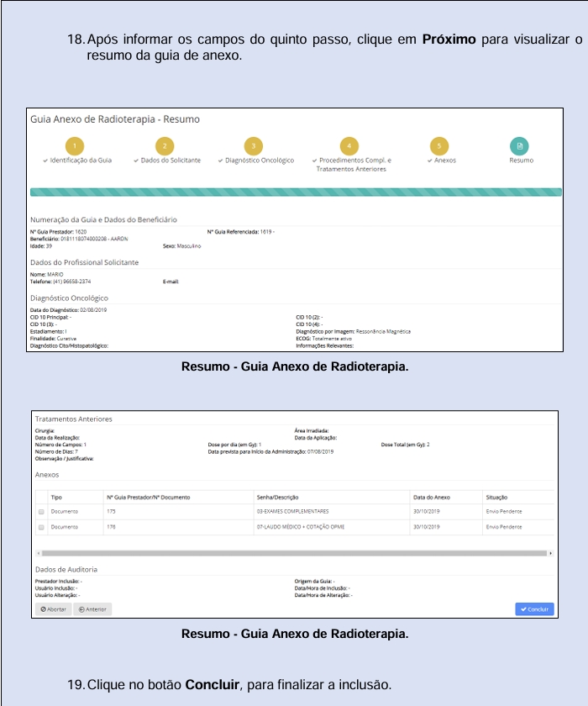The image size is (588, 706).
Task: Select Procedimentos Compl. e Tratamentos Anteriores label
Action: 351,165
